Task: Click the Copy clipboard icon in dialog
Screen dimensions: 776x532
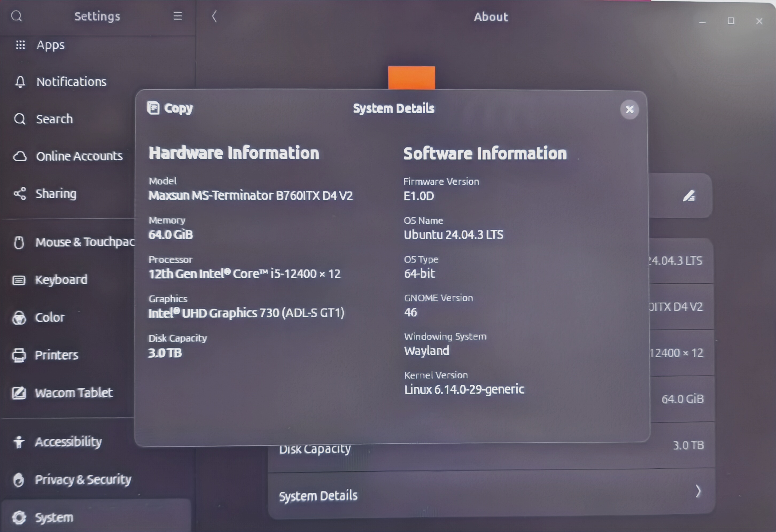Action: click(x=153, y=108)
